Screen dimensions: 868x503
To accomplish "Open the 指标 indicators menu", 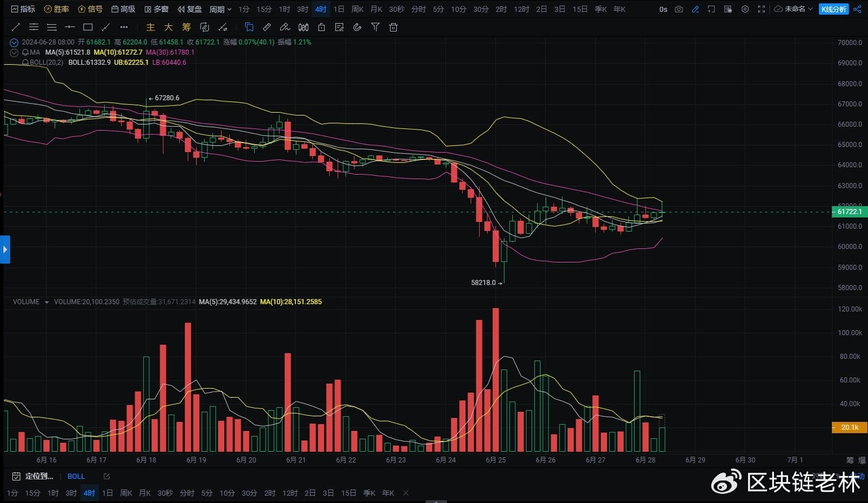I will pyautogui.click(x=23, y=9).
